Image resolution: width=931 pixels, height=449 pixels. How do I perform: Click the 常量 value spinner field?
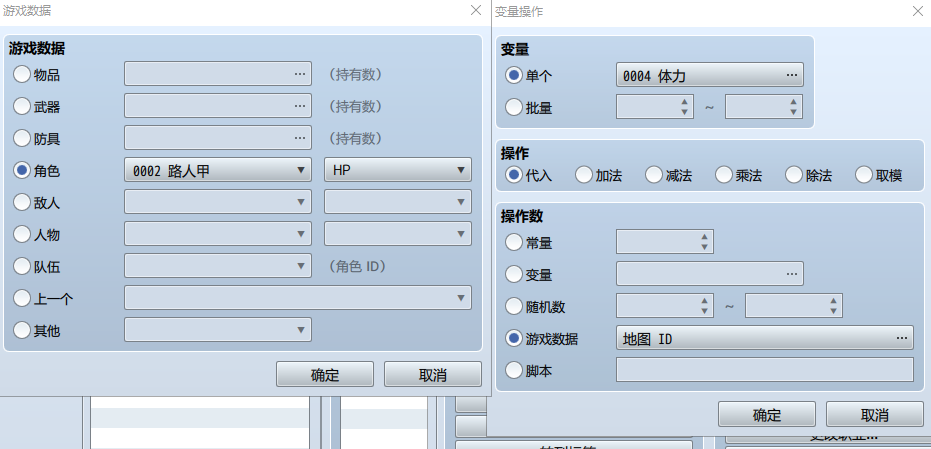(665, 242)
